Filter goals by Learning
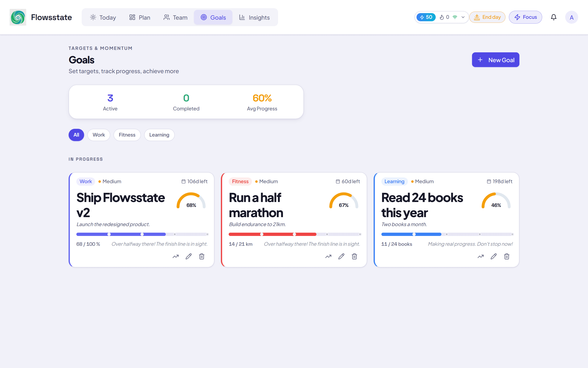Image resolution: width=588 pixels, height=368 pixels. click(159, 135)
